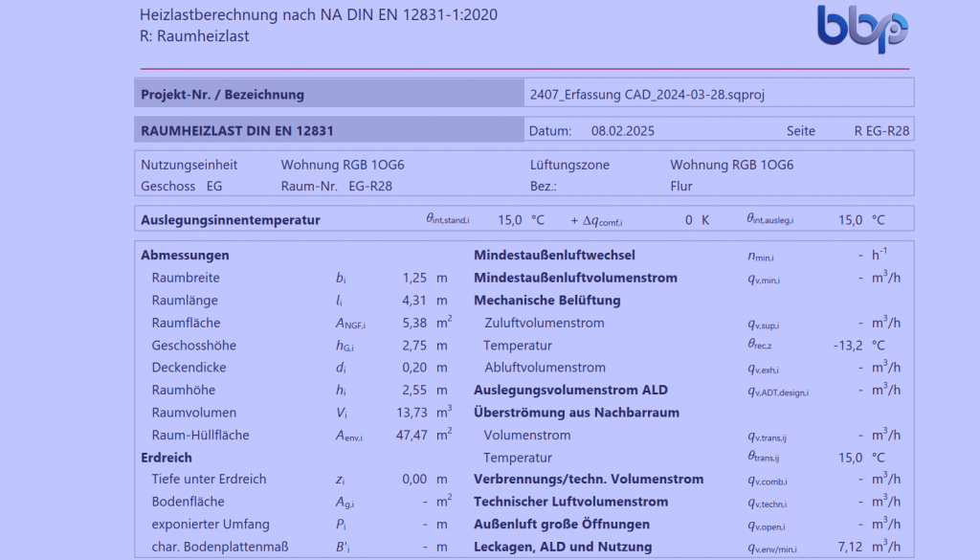Click the Lüftungszone entry Wohnung RGB 1OG6
The height and width of the screenshot is (560, 980).
[x=730, y=165]
